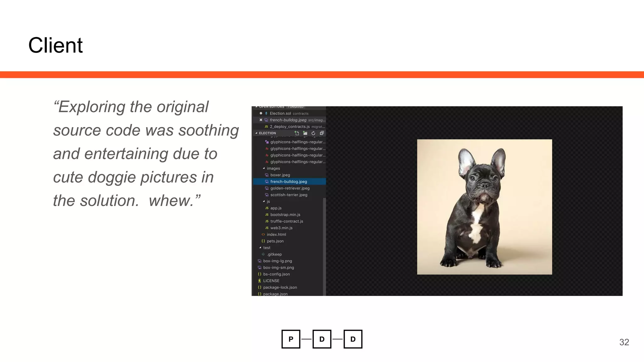Open bs-config.json in the file tree
The width and height of the screenshot is (644, 362).
[288, 274]
